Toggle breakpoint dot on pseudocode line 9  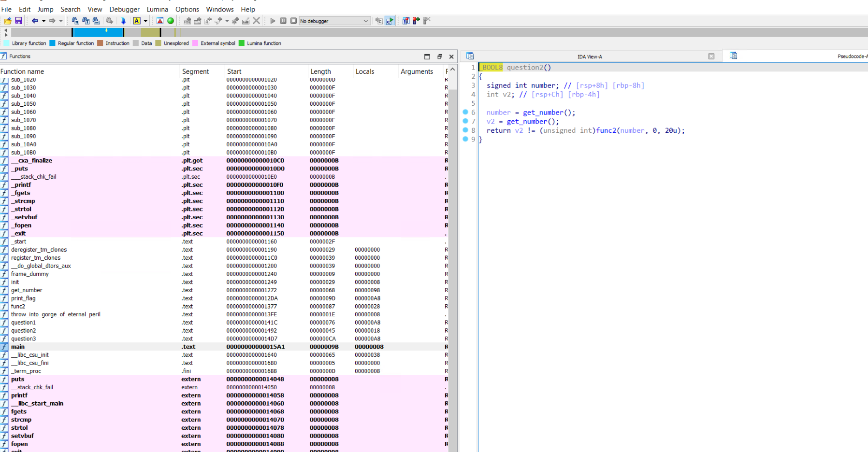click(x=465, y=139)
